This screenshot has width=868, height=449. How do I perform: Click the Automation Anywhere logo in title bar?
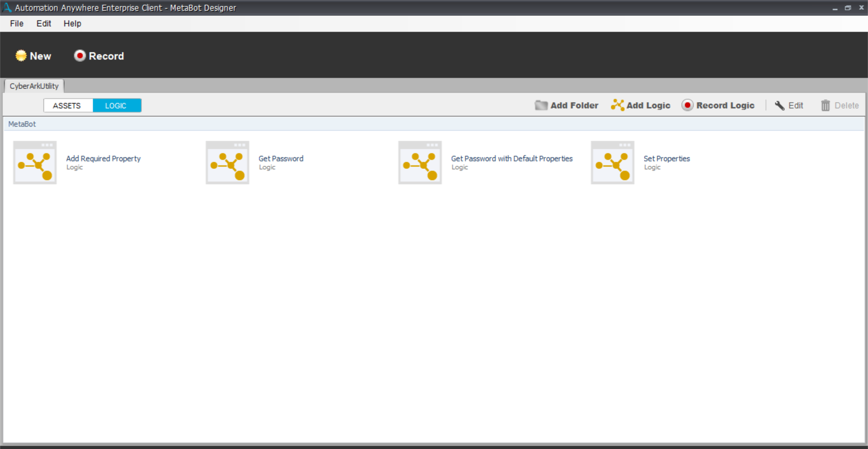[7, 8]
